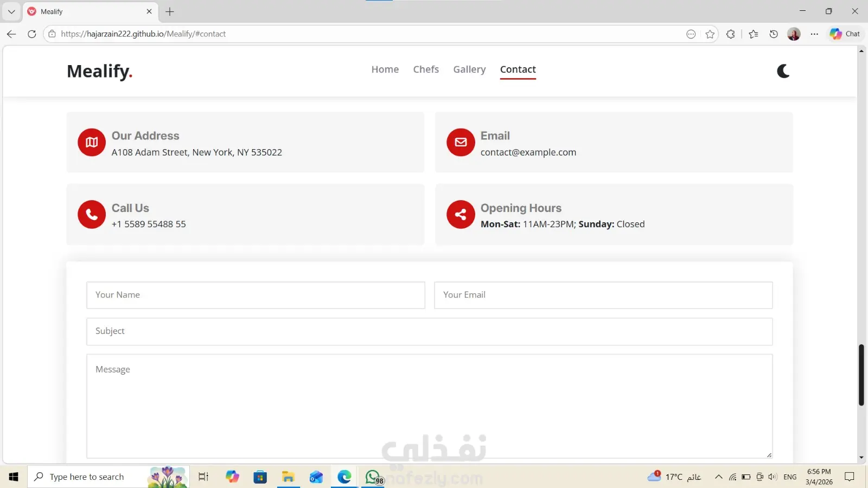Click the red share icon beside Opening Hours
The height and width of the screenshot is (488, 868).
461,215
